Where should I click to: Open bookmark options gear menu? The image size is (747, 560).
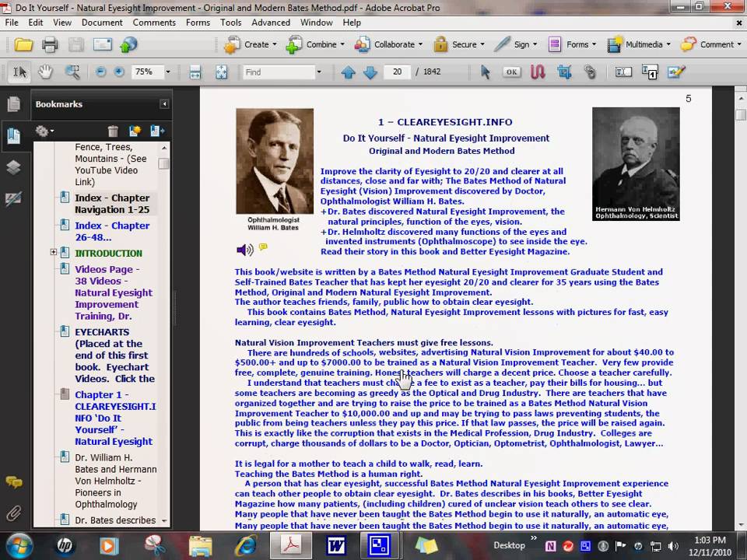click(44, 131)
